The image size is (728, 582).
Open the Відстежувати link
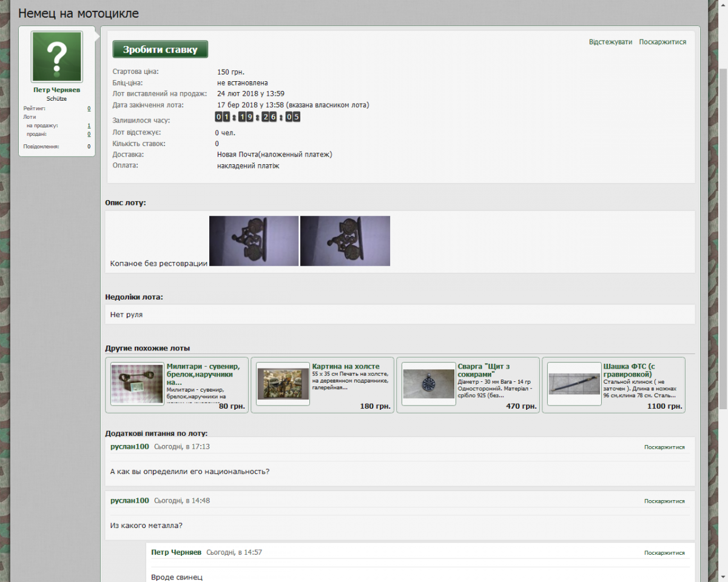(610, 42)
